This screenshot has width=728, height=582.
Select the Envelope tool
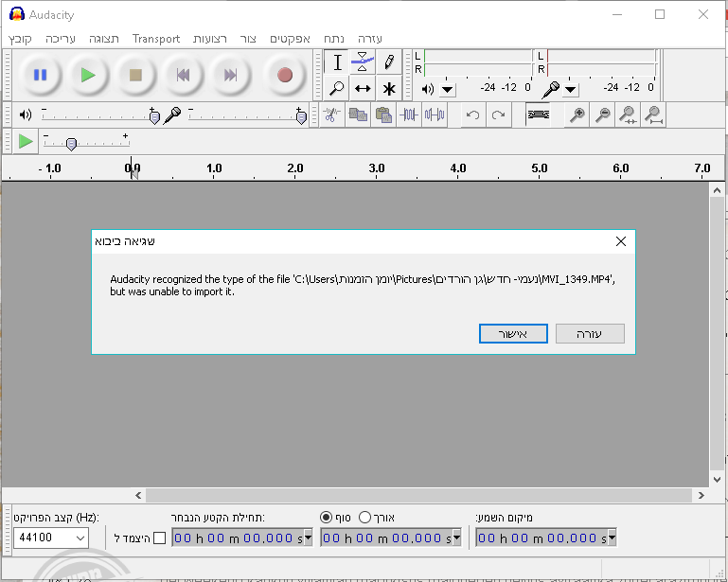pos(363,62)
